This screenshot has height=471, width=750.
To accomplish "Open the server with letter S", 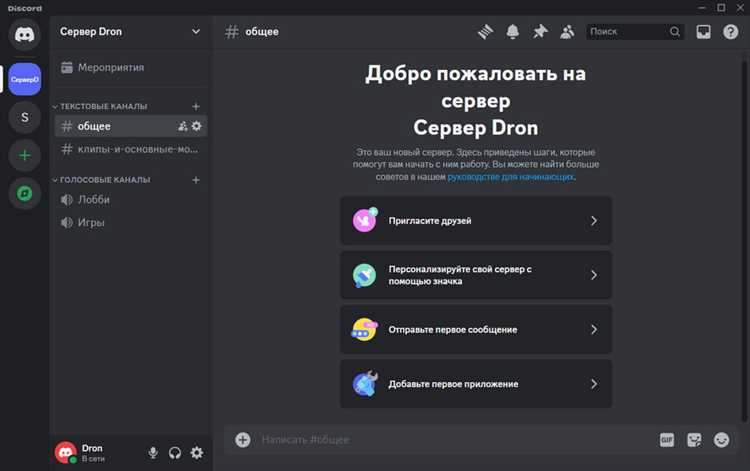I will coord(24,117).
